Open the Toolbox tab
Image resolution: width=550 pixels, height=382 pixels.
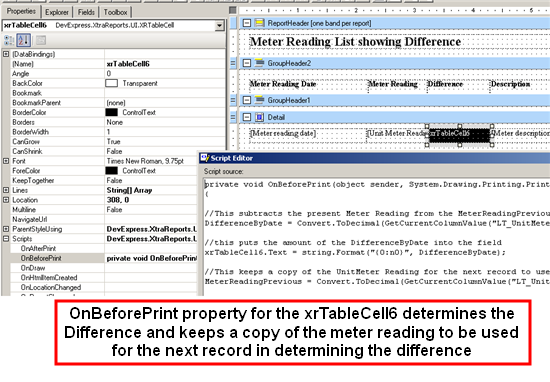pos(115,12)
